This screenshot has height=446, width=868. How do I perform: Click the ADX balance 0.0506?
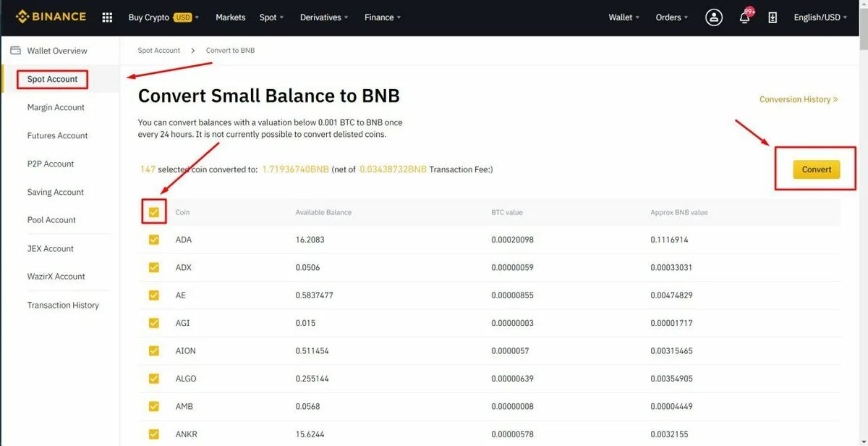click(x=307, y=267)
